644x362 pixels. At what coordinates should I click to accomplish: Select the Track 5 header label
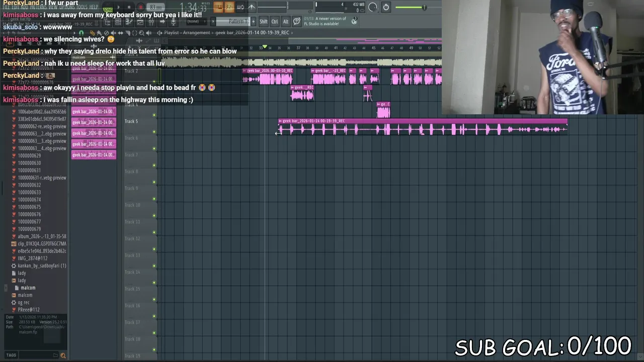coord(131,121)
